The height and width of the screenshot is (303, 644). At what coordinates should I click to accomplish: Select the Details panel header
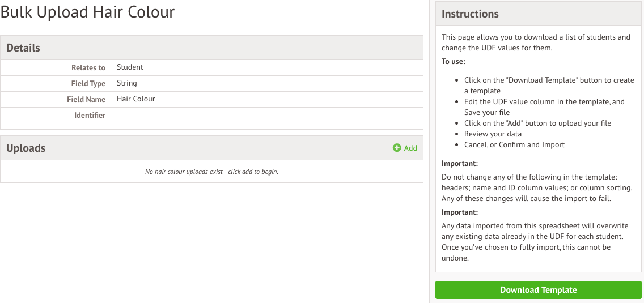[23, 48]
